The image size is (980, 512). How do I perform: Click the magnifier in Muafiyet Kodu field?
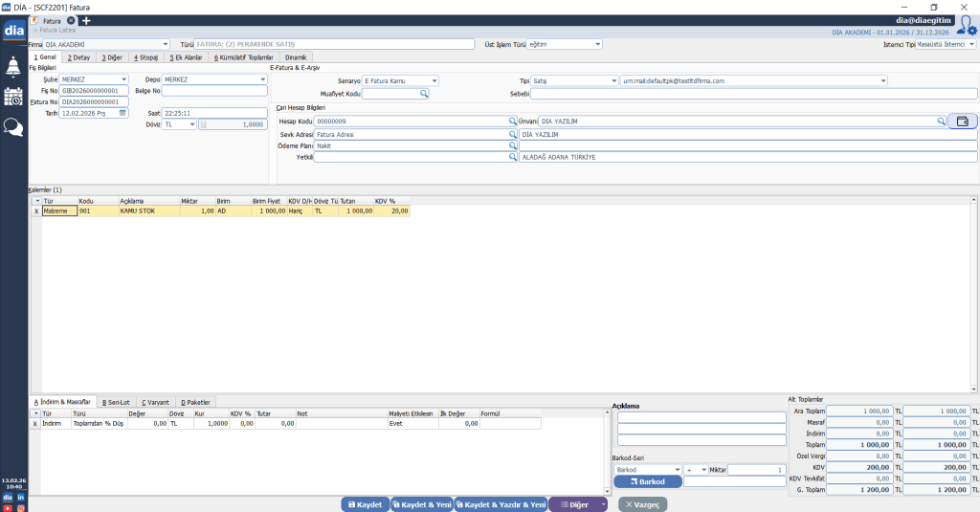coord(424,94)
